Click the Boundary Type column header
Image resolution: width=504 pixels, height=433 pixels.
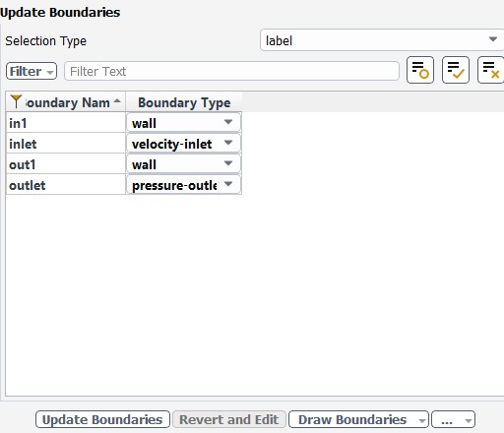184,102
